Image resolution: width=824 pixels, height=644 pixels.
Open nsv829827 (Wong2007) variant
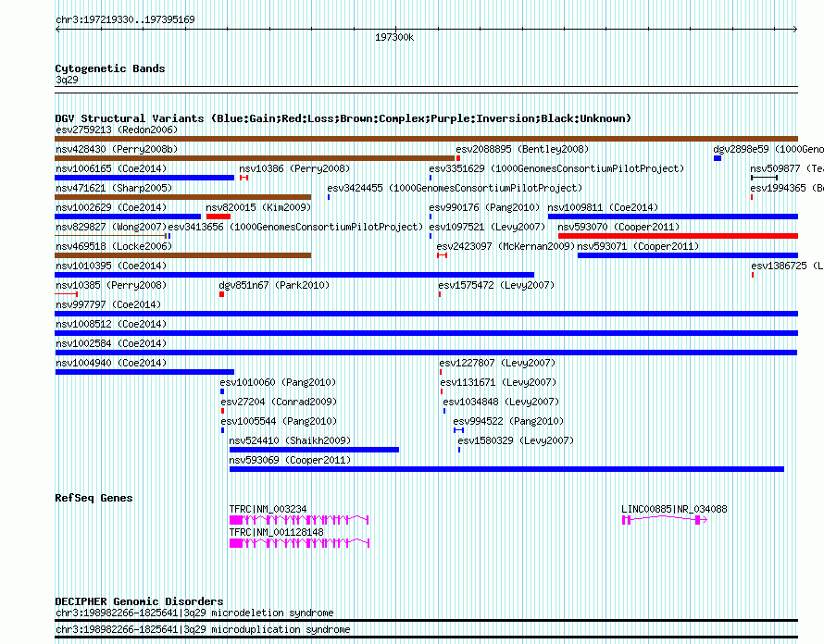tap(111, 227)
